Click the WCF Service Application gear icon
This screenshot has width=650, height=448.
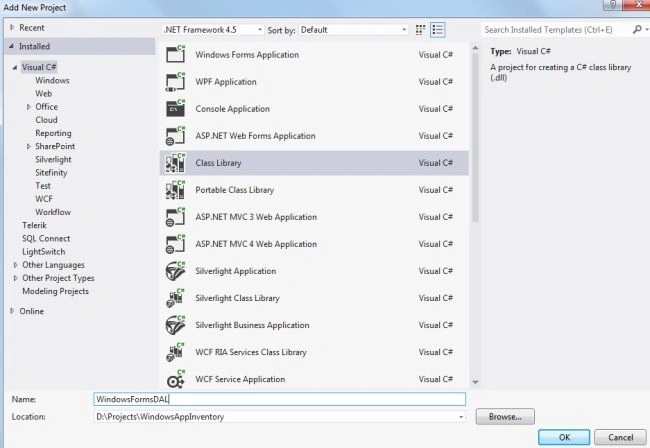click(x=175, y=379)
